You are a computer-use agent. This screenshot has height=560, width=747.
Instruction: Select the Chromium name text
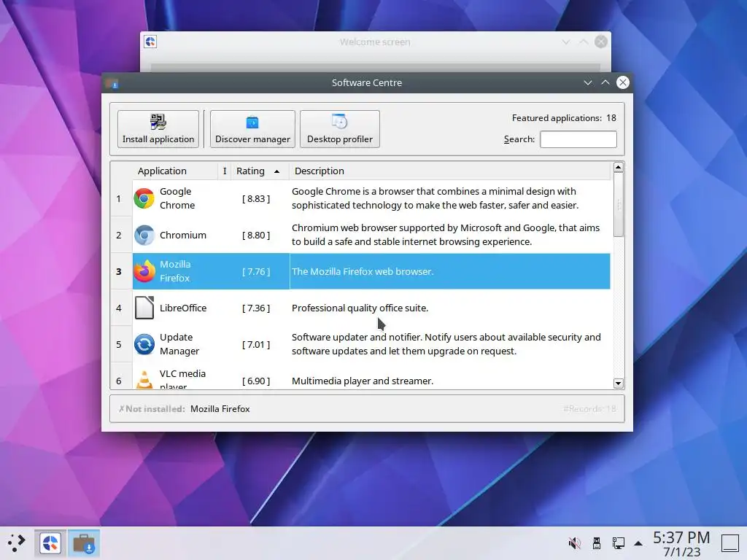(x=183, y=236)
